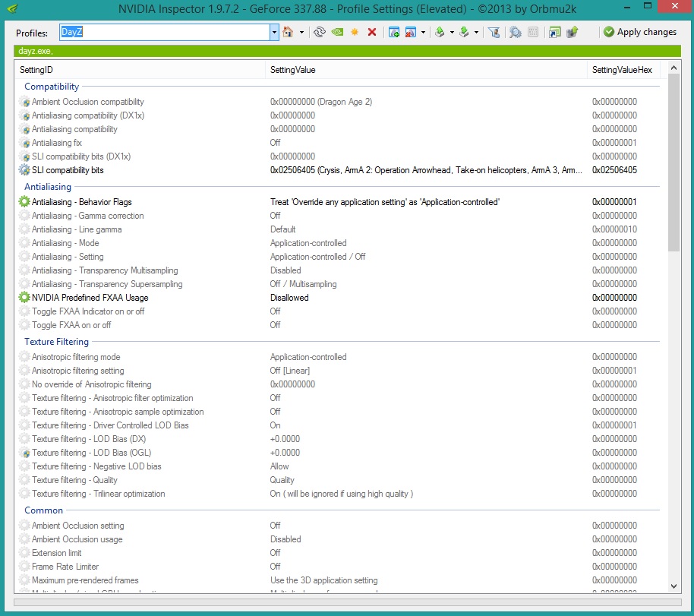
Task: Click the green NVIDIA restore defaults icon
Action: click(337, 32)
